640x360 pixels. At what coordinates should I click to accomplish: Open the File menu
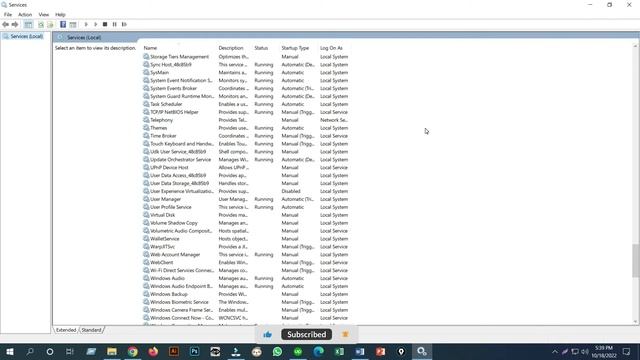point(8,14)
